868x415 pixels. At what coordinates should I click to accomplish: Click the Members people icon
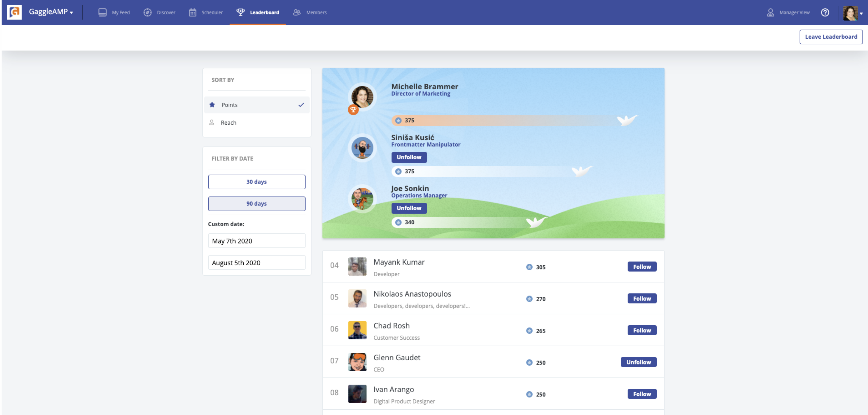pyautogui.click(x=297, y=13)
